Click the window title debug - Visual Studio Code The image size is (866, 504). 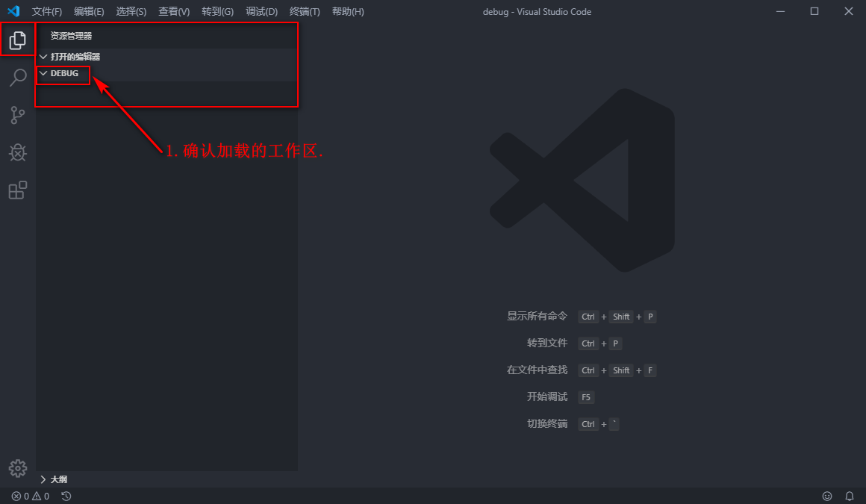pyautogui.click(x=537, y=12)
